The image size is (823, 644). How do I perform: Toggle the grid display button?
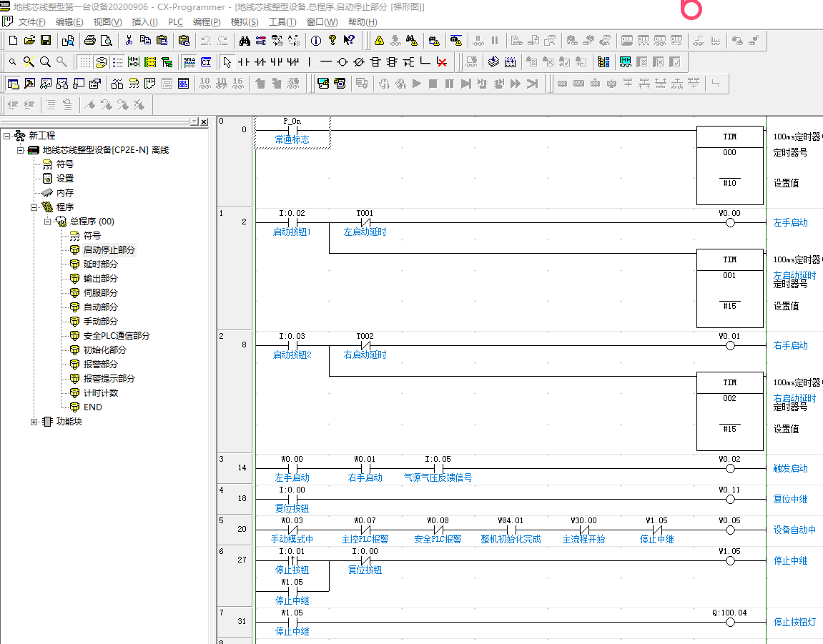pyautogui.click(x=85, y=61)
